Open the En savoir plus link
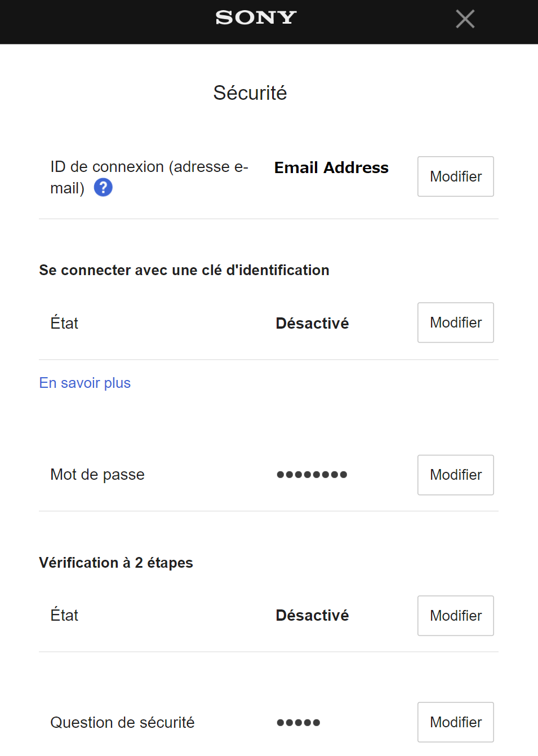The height and width of the screenshot is (756, 538). point(85,383)
